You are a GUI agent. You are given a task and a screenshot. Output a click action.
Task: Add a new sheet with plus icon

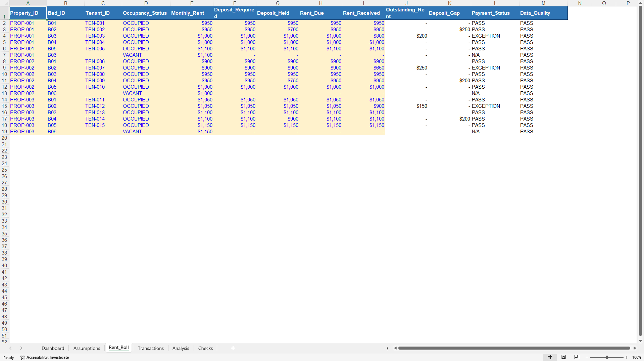pyautogui.click(x=233, y=348)
